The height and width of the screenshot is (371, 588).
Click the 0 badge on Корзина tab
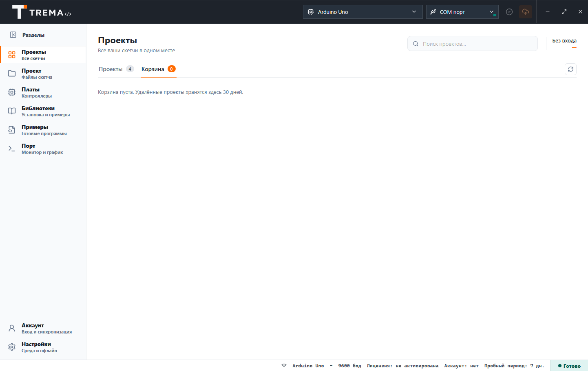[x=172, y=69]
